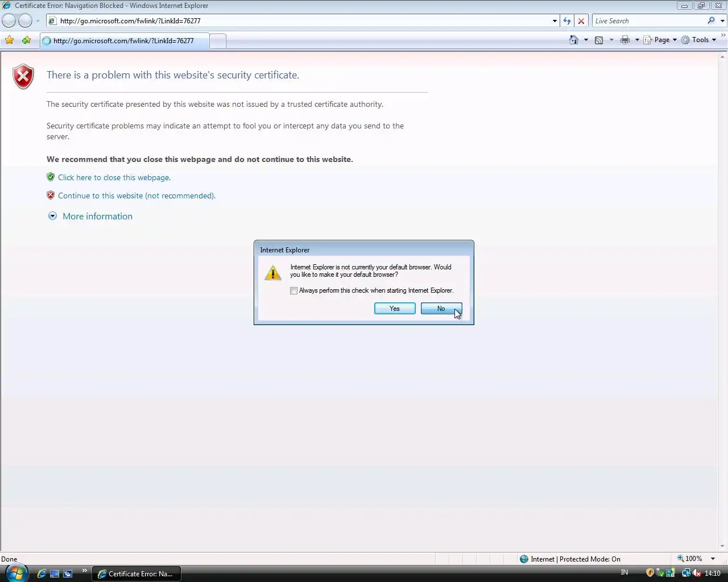Viewport: 728px width, 582px height.
Task: Click the Security Center shield tray icon
Action: point(650,573)
